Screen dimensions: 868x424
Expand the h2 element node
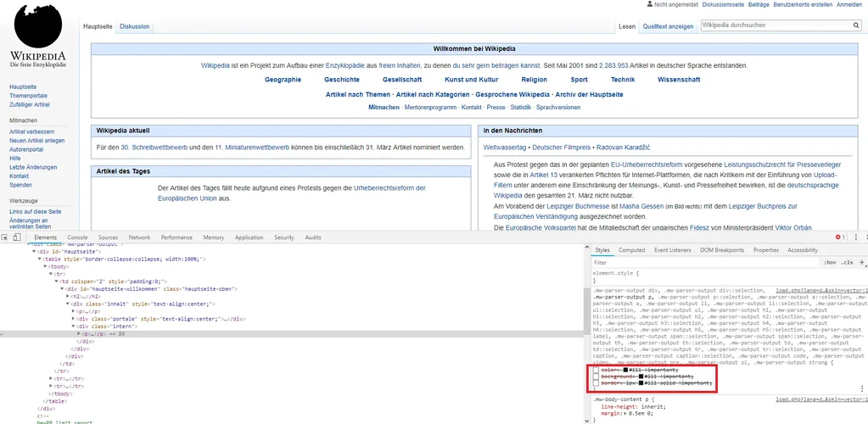pyautogui.click(x=69, y=296)
